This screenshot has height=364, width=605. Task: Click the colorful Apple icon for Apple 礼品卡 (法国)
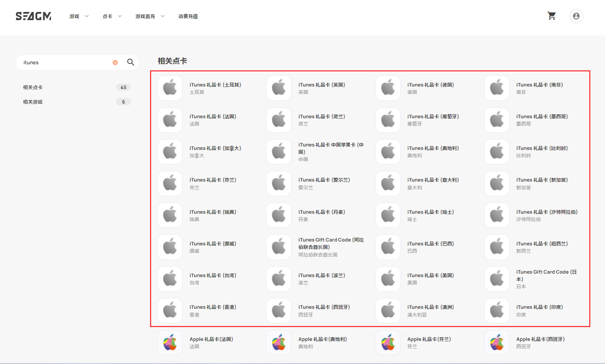170,343
